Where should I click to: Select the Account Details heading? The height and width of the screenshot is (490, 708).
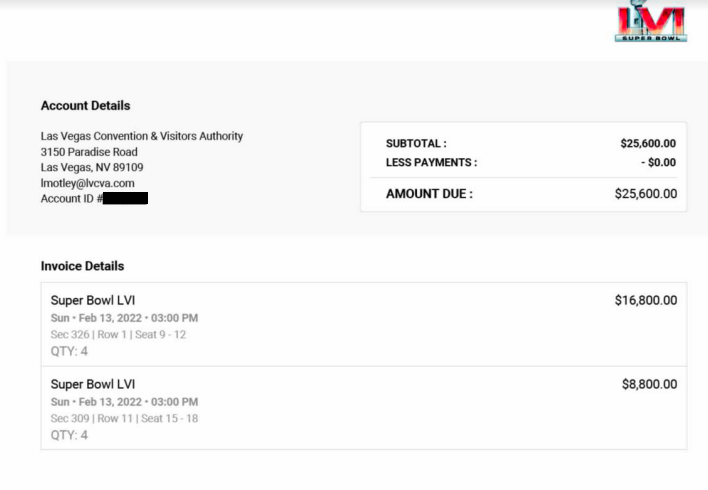pos(85,105)
